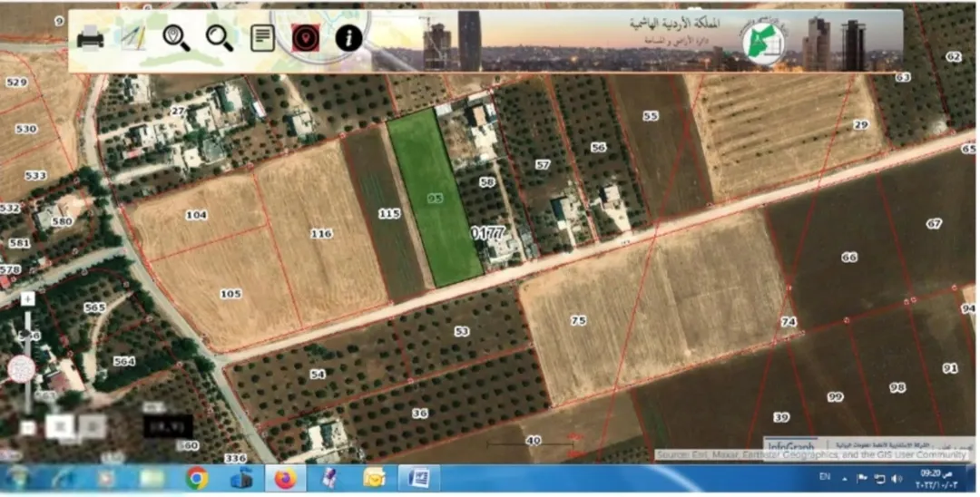Select parcel label 40
Viewport: 980px width, 497px height.
pyautogui.click(x=534, y=441)
